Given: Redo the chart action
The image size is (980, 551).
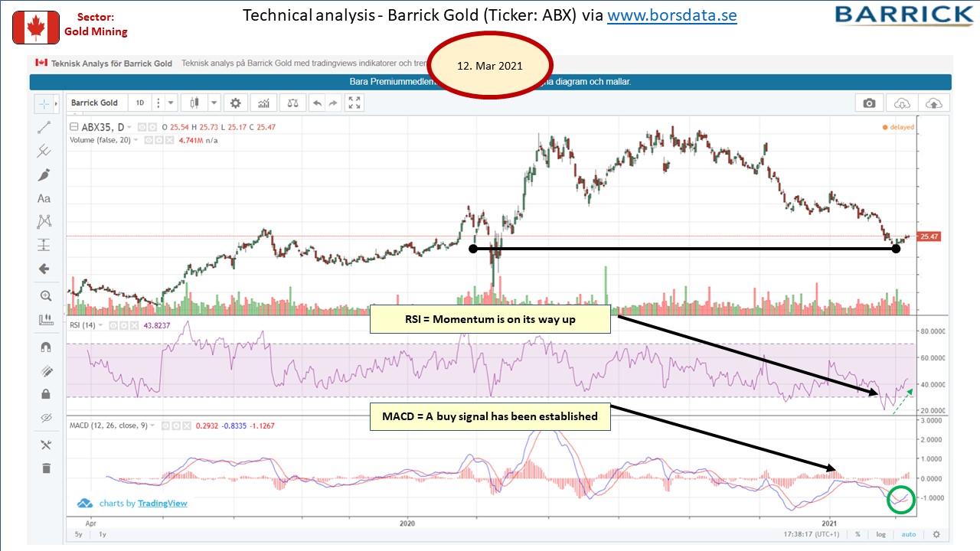Looking at the screenshot, I should point(334,103).
